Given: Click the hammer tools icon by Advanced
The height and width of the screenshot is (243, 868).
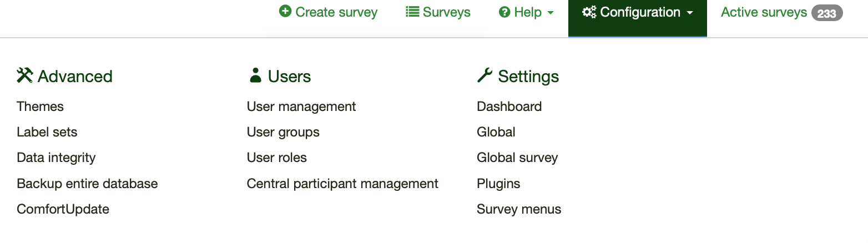Looking at the screenshot, I should (x=25, y=75).
